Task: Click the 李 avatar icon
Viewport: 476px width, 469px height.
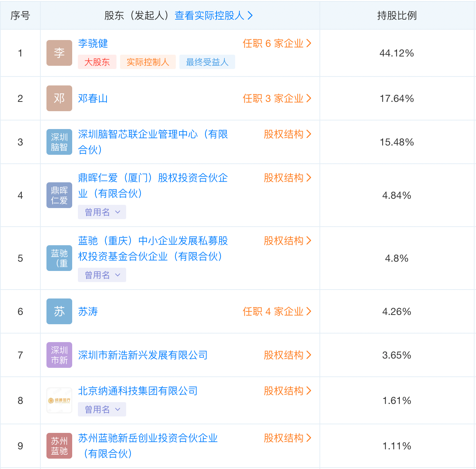Action: [x=59, y=53]
